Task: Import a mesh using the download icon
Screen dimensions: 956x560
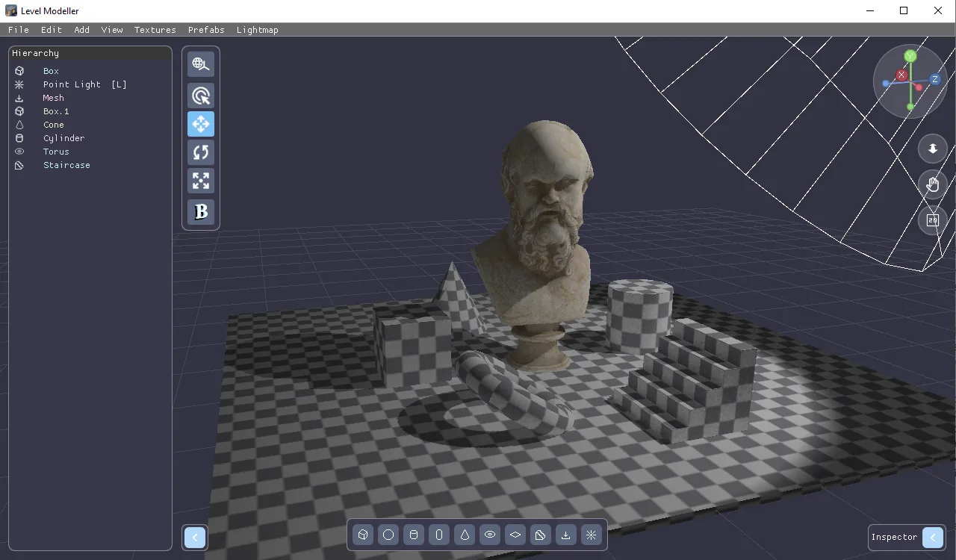Action: [x=566, y=535]
